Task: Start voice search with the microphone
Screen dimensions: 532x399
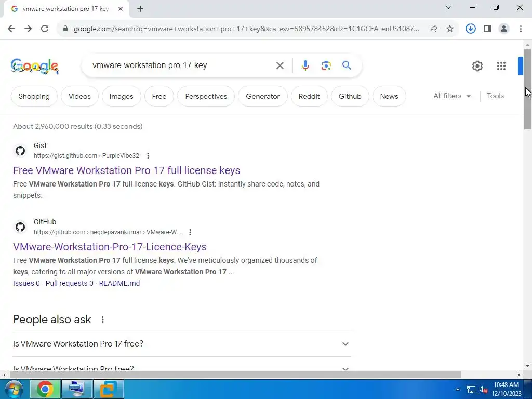Action: pyautogui.click(x=305, y=65)
